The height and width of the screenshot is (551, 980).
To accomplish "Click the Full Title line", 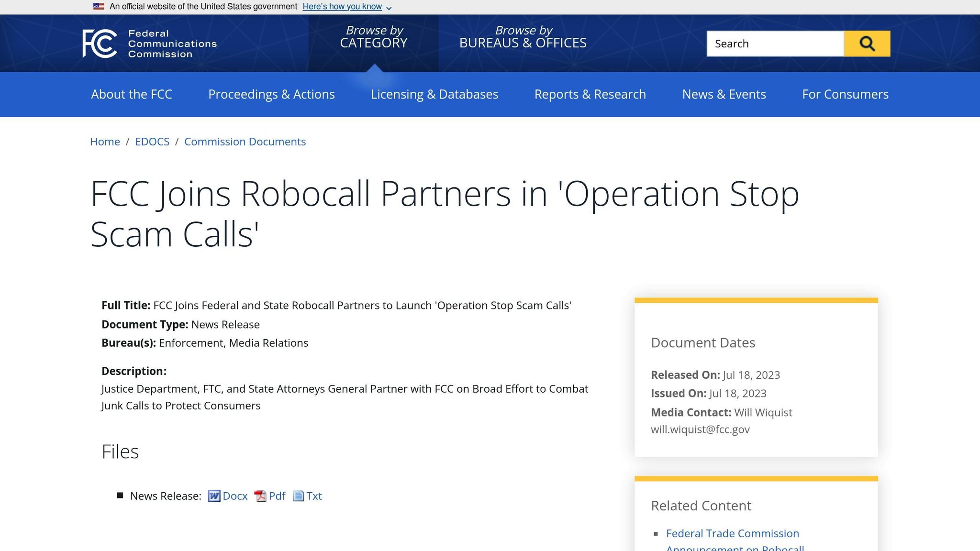I will click(x=336, y=305).
